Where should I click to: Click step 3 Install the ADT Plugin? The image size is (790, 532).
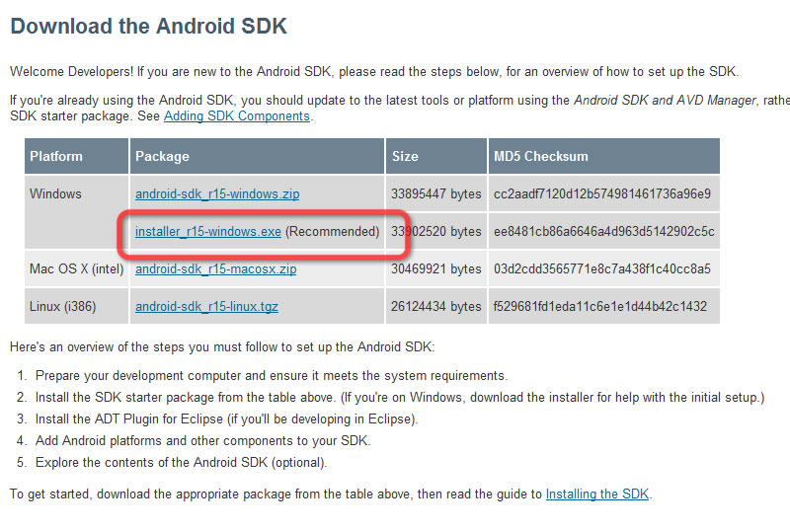(227, 419)
